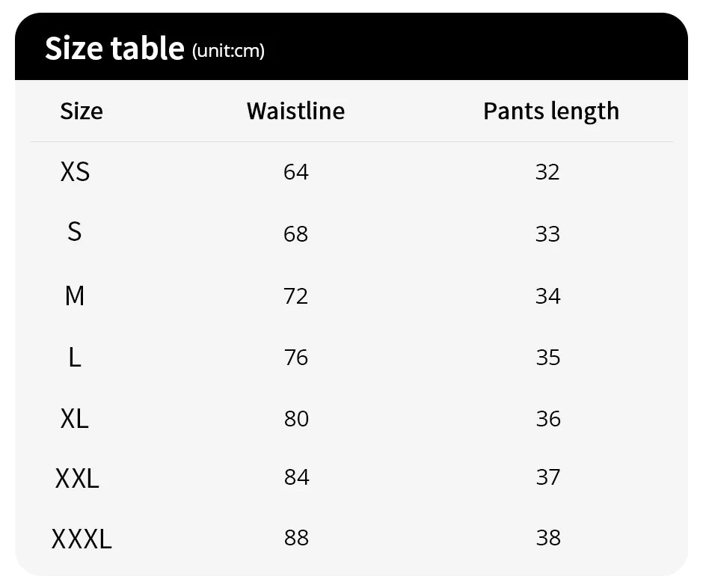
Task: Click the XXXL size row label
Action: pos(82,538)
